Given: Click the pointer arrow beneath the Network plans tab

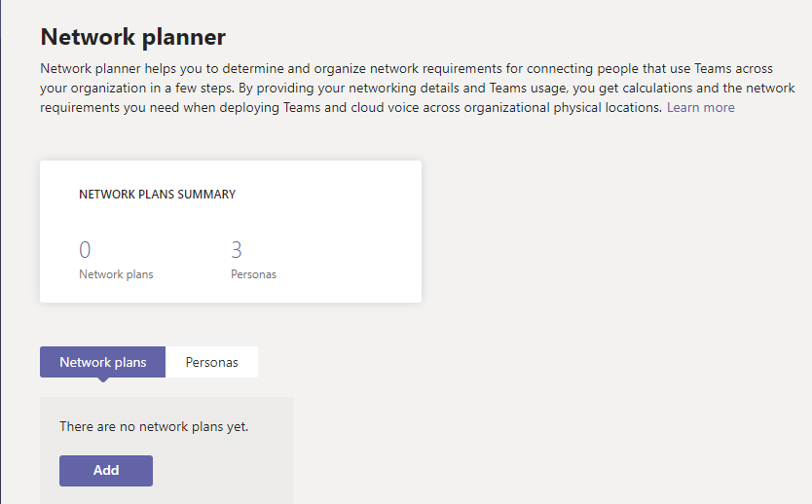Looking at the screenshot, I should pos(103,380).
